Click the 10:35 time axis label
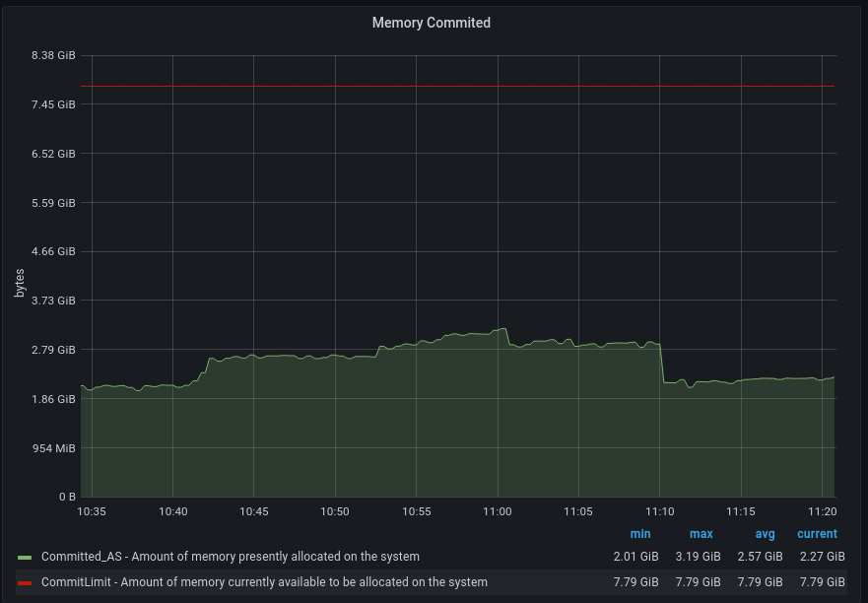The image size is (868, 603). 92,511
